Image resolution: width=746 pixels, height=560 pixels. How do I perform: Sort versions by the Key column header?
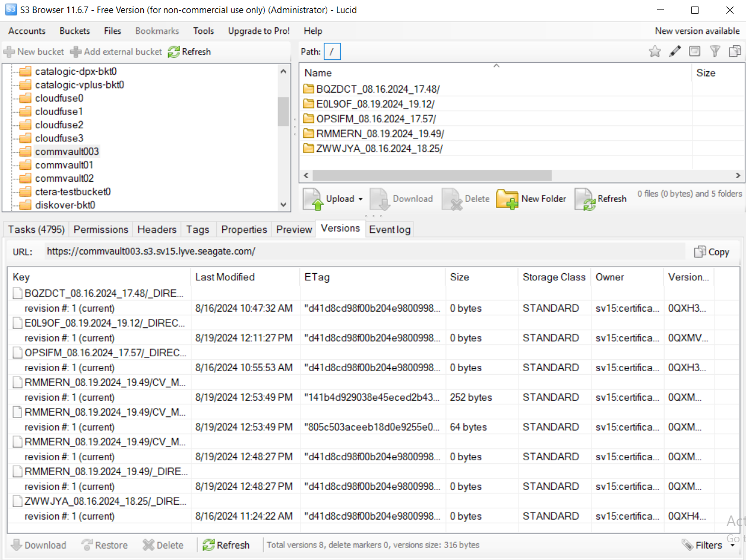click(x=100, y=277)
